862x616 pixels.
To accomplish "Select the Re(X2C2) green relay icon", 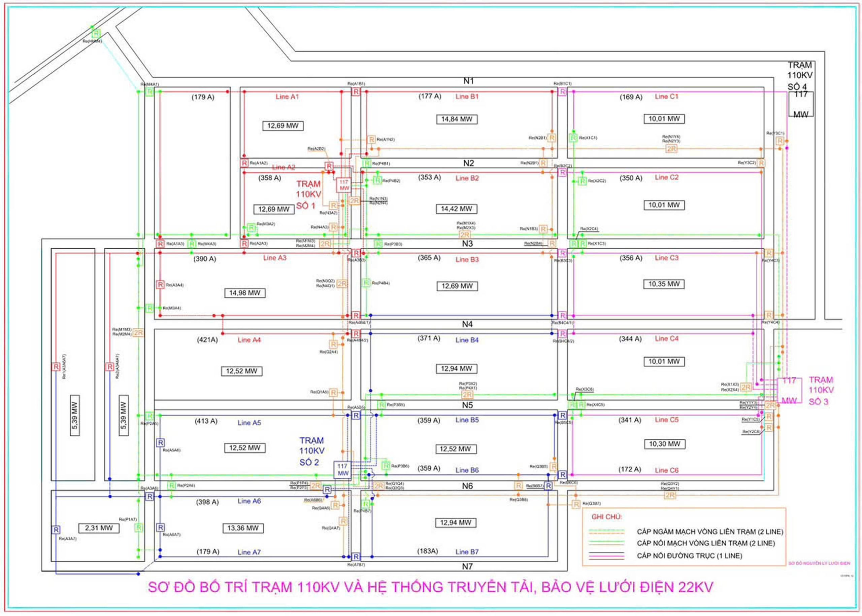I will 583,181.
